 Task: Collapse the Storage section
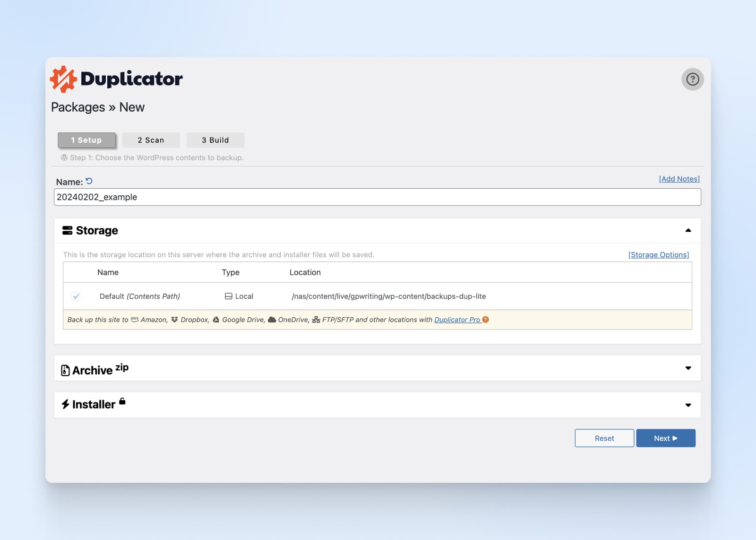688,230
